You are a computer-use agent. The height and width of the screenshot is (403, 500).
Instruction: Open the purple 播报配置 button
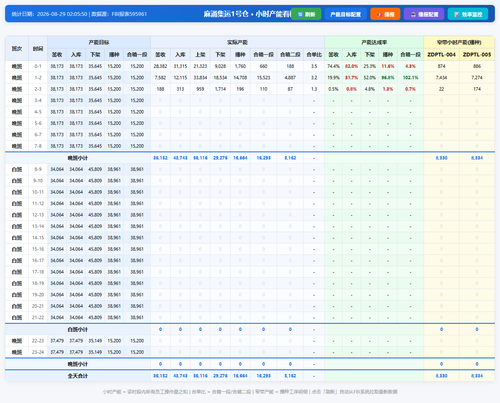click(x=424, y=14)
